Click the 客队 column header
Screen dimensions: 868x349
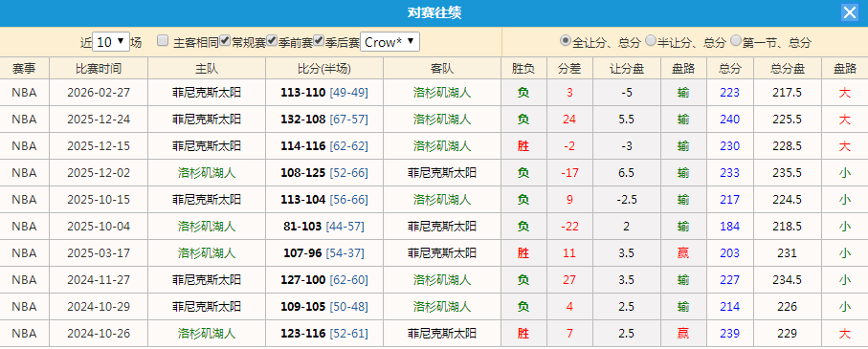(x=442, y=69)
